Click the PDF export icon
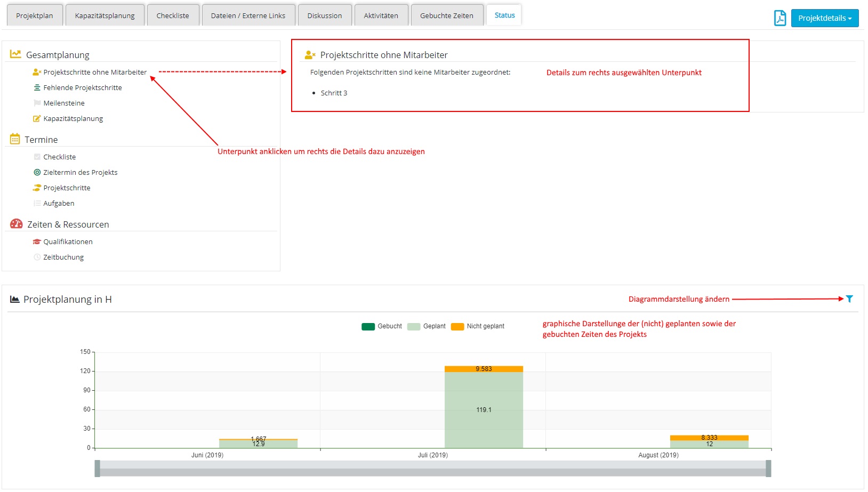868x492 pixels. 779,18
